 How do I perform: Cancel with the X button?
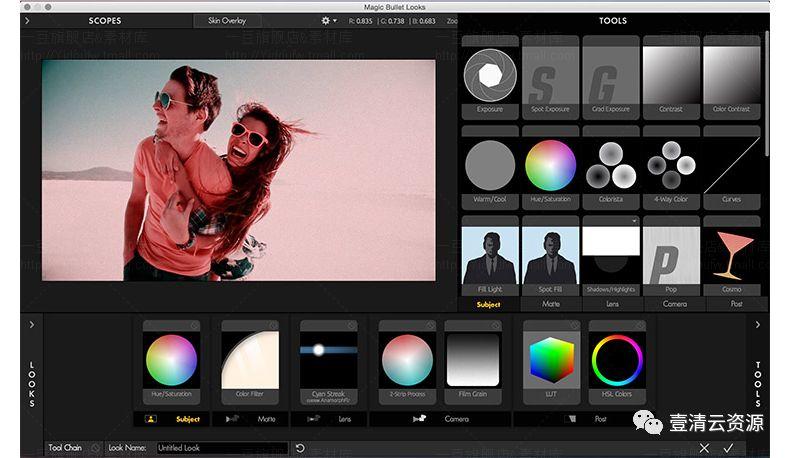point(704,448)
